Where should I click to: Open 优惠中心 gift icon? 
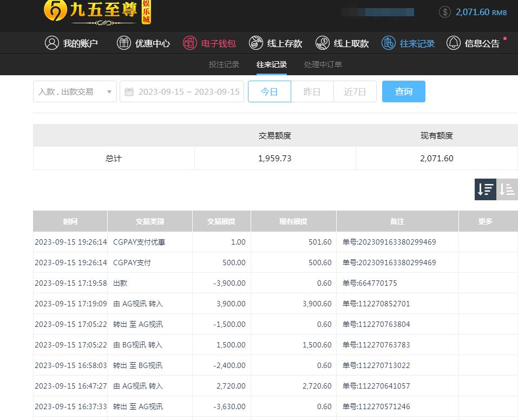point(124,43)
